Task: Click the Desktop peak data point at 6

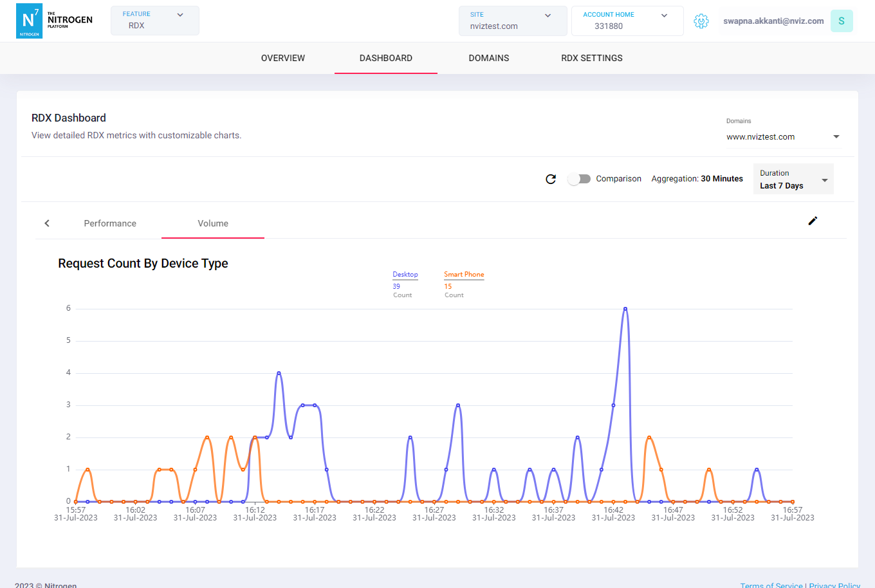Action: (x=625, y=309)
